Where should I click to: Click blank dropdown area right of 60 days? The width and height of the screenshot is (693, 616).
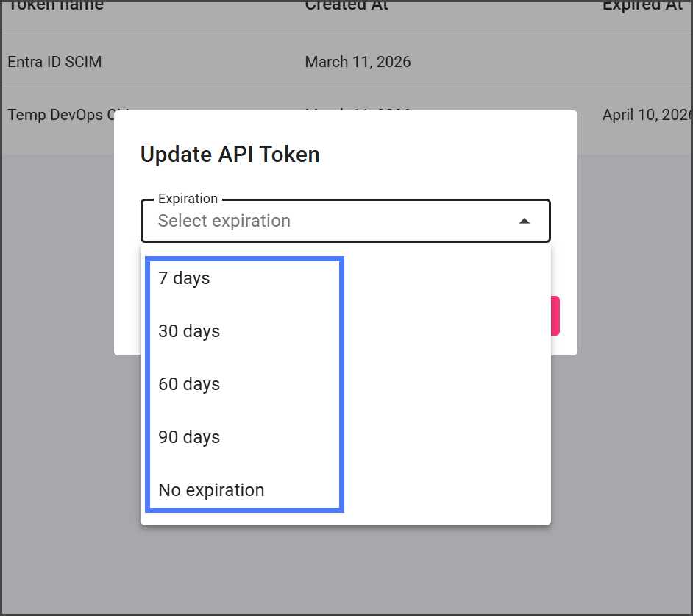(x=441, y=384)
